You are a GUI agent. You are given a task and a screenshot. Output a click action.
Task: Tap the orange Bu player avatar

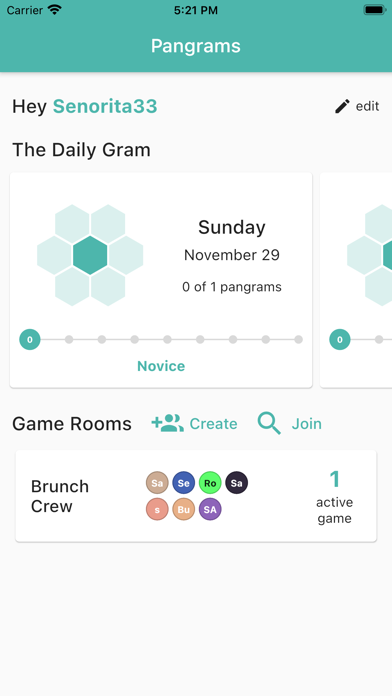coord(183,509)
